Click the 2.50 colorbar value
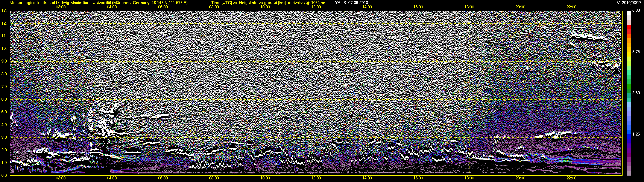Screen dimensions: 644x182 (x=636, y=93)
